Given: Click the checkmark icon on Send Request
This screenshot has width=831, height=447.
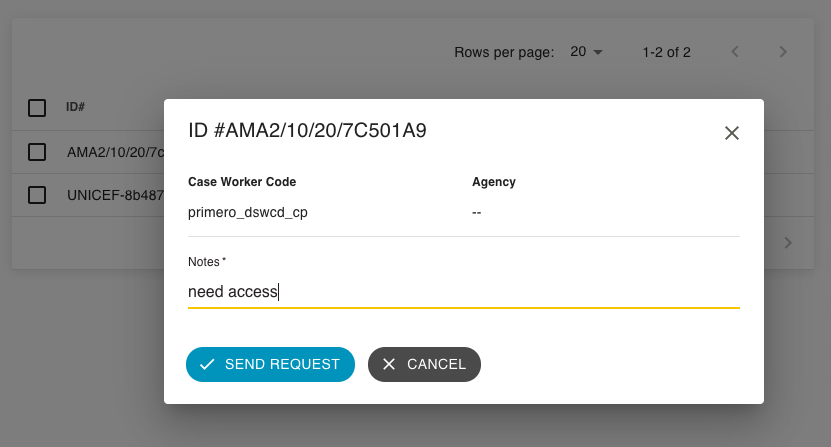Looking at the screenshot, I should [207, 364].
